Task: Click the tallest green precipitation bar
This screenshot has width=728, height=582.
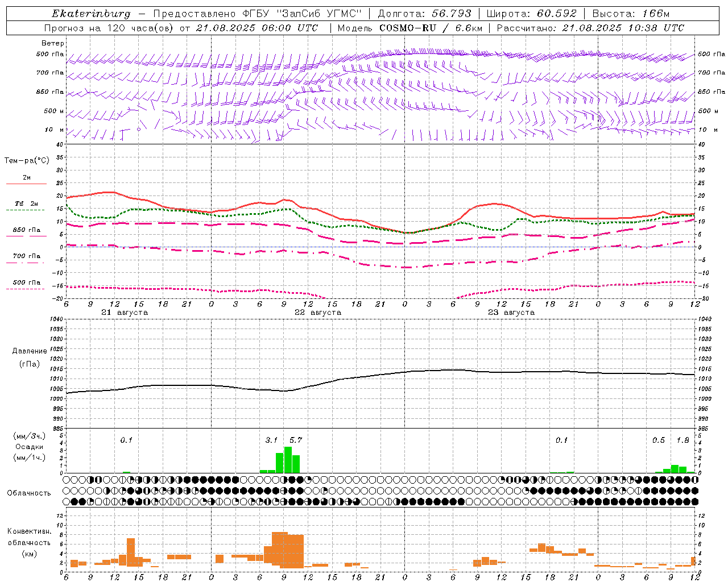Action: 288,460
